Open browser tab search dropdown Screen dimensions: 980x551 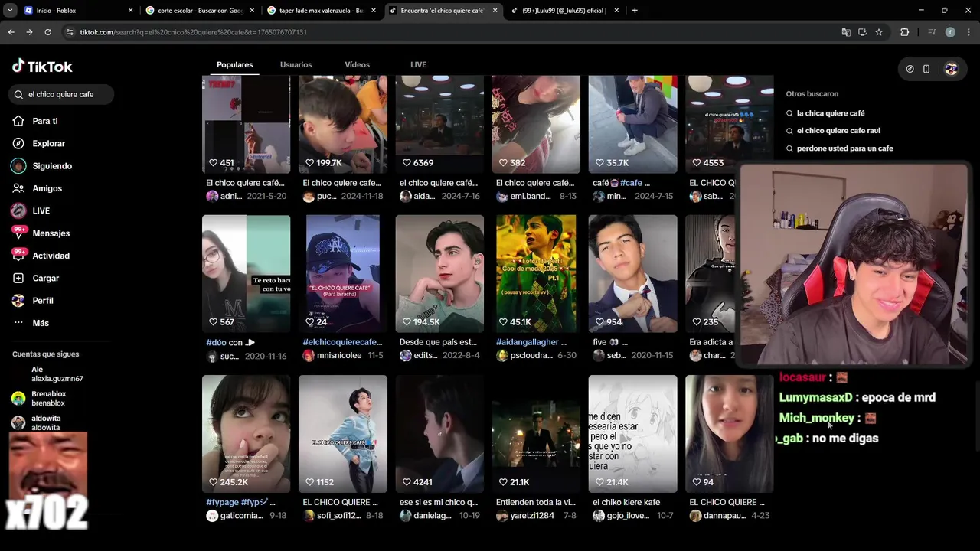tap(10, 11)
